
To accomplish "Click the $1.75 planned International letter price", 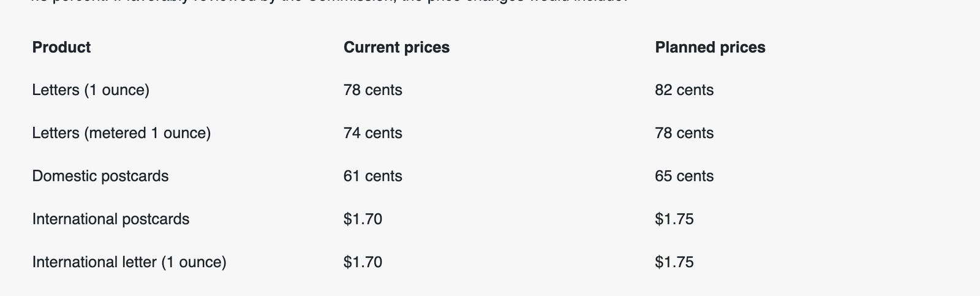I will tap(674, 262).
